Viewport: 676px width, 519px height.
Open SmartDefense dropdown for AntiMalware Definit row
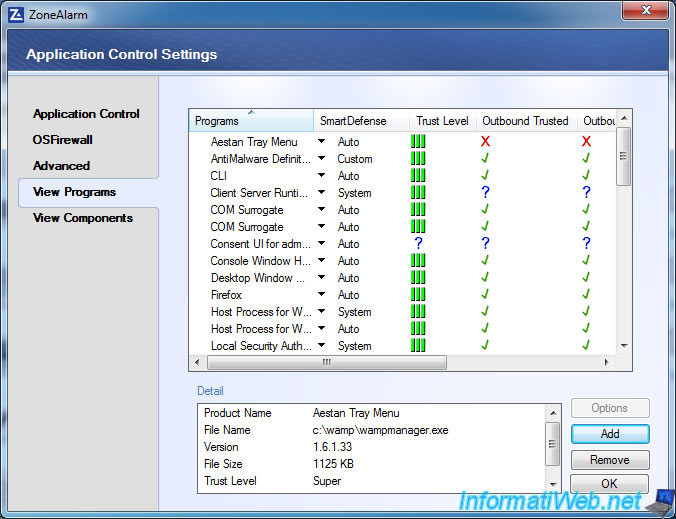click(321, 158)
